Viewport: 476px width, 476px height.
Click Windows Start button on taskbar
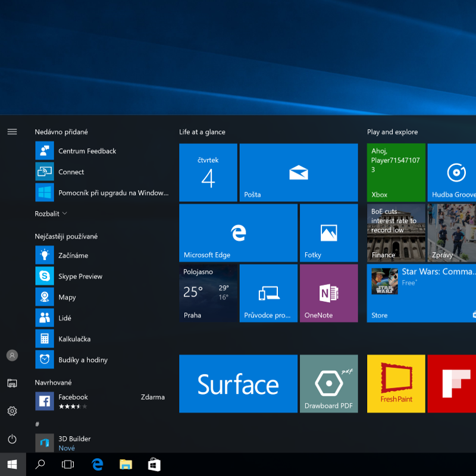coord(12,465)
